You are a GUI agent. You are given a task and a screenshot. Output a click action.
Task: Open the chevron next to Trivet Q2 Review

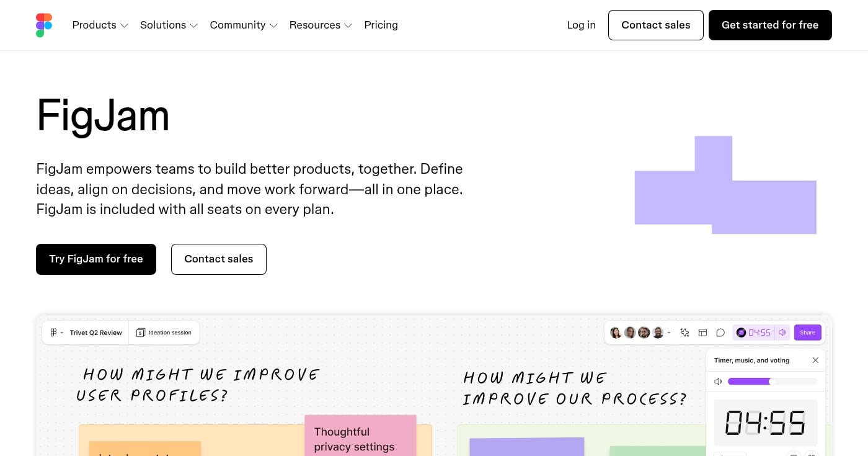[x=63, y=332]
